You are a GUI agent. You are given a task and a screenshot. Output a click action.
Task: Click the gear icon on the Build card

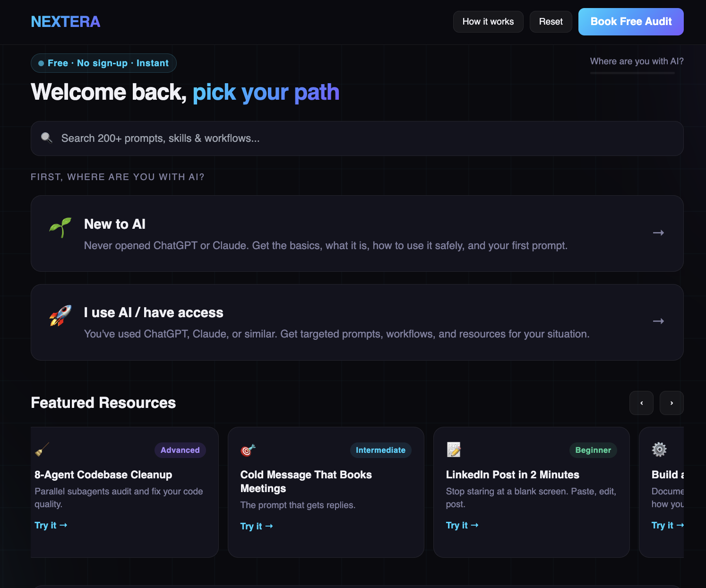click(x=659, y=450)
